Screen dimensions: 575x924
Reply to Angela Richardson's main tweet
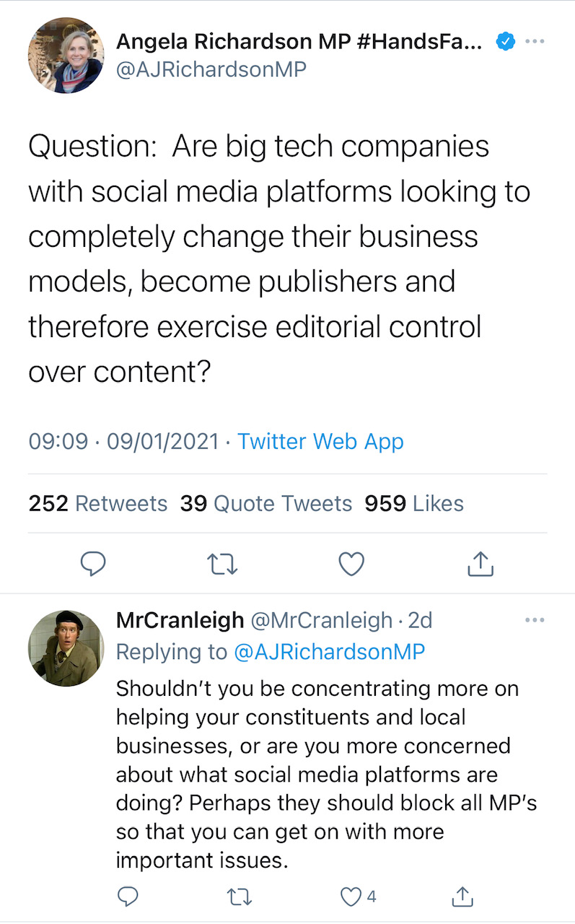pos(92,565)
